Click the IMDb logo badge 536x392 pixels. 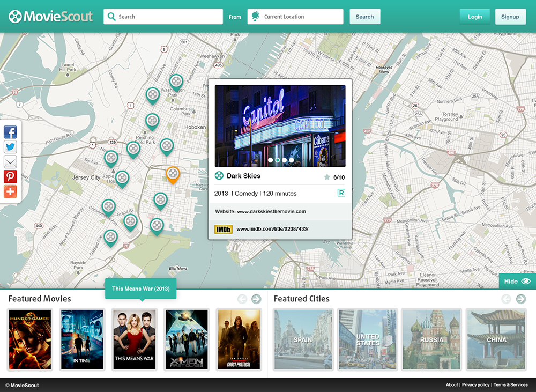[223, 229]
